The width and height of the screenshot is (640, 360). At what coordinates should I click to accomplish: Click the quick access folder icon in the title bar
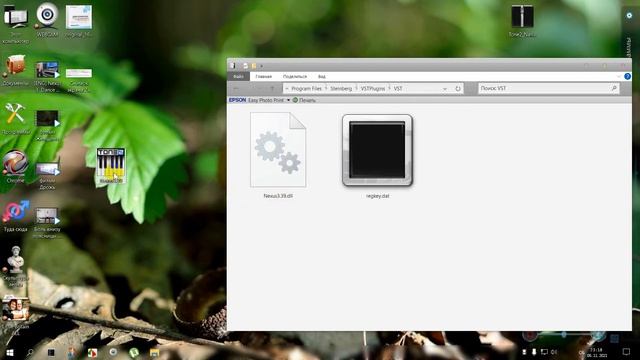(254, 66)
